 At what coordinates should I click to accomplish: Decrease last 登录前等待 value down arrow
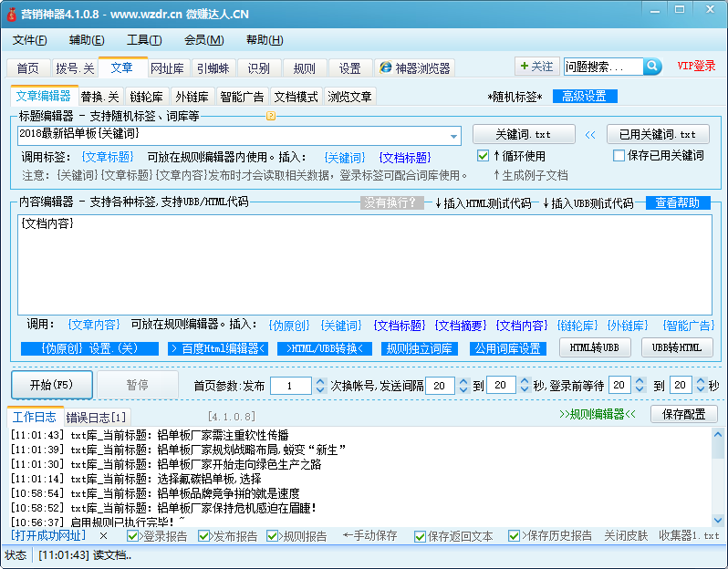[x=701, y=389]
